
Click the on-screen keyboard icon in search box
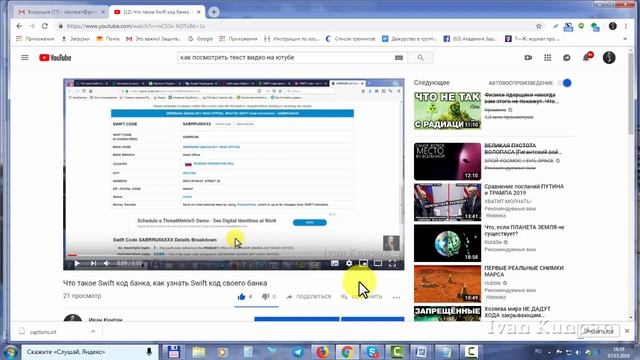pos(399,58)
